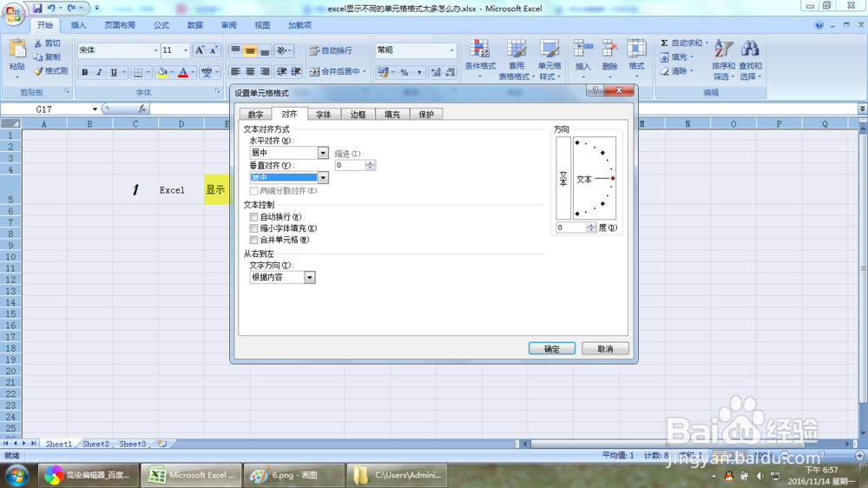Screen dimensions: 868x488
Task: Open Cell Styles icon
Action: (549, 49)
